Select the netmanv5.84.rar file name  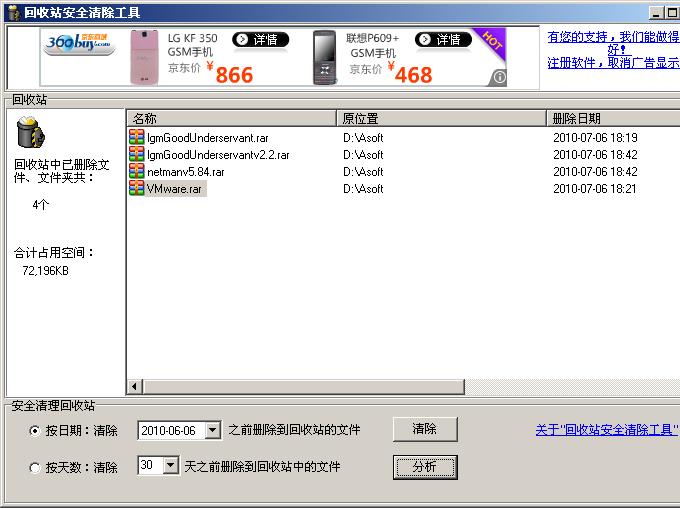click(x=186, y=172)
